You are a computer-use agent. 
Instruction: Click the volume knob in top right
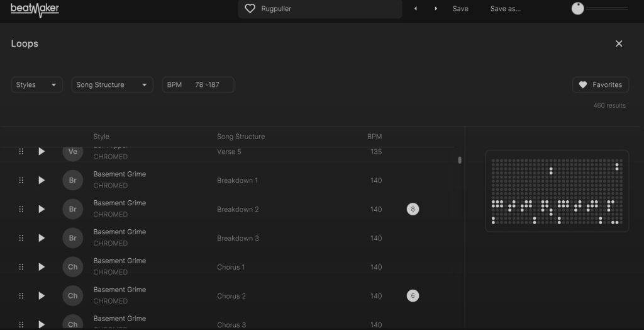pyautogui.click(x=577, y=9)
